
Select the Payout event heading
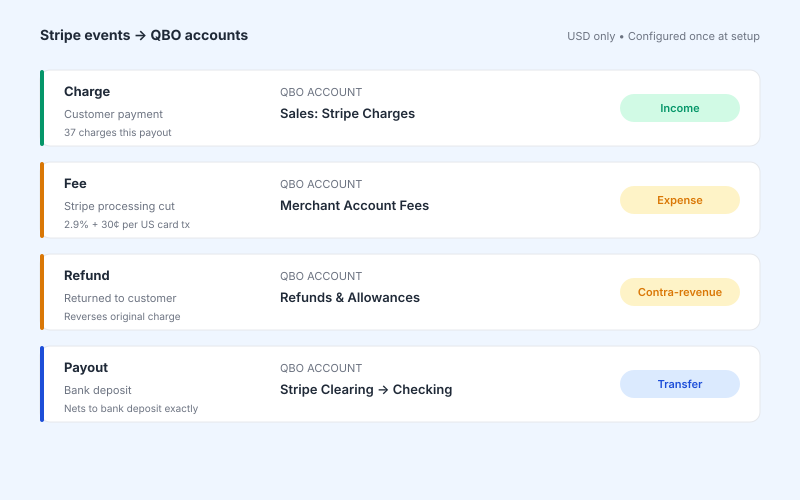(x=86, y=367)
